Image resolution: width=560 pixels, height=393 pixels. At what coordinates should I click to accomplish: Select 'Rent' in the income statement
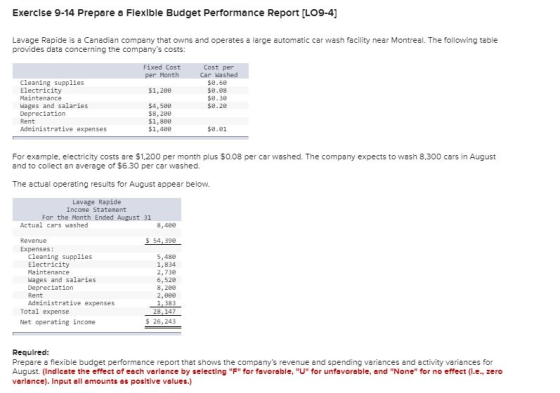point(35,295)
